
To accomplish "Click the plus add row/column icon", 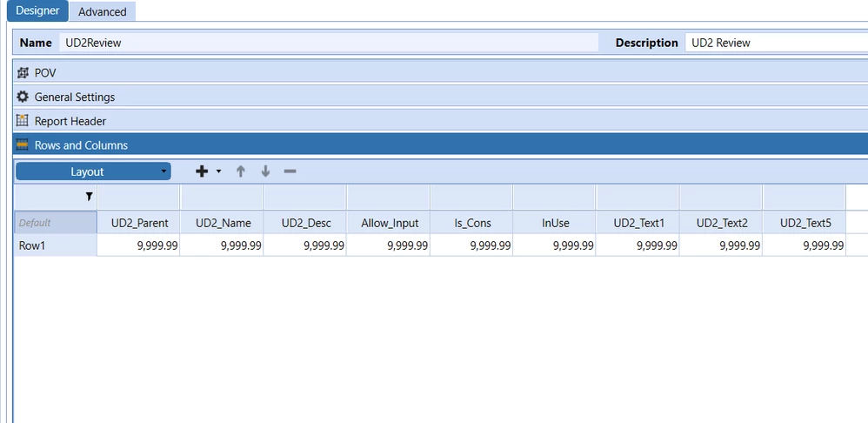I will (x=202, y=171).
